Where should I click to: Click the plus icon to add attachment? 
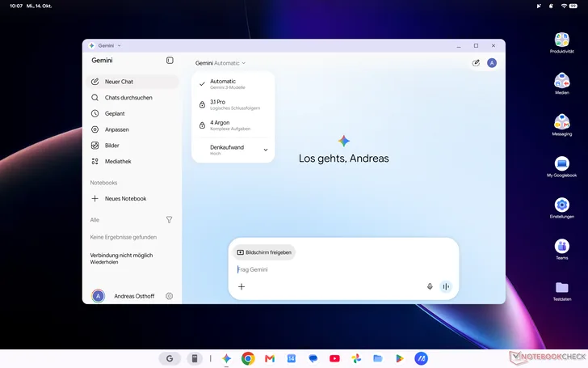pyautogui.click(x=241, y=286)
